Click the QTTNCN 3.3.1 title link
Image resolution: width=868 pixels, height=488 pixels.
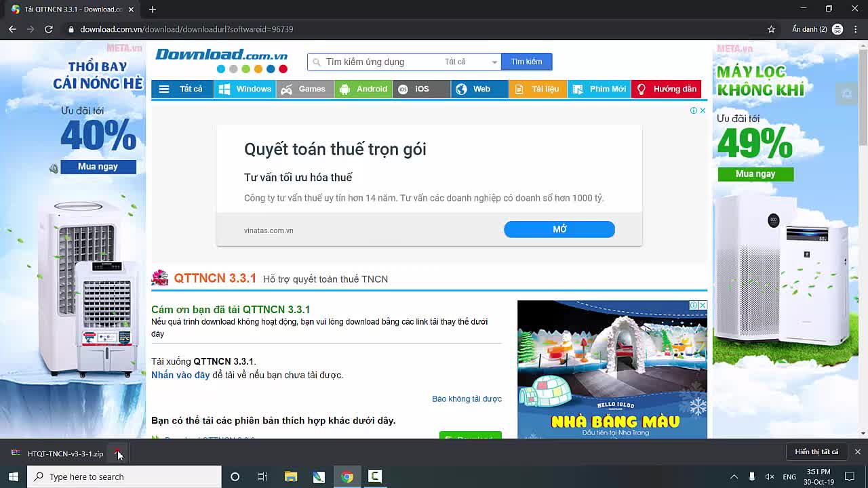point(215,279)
